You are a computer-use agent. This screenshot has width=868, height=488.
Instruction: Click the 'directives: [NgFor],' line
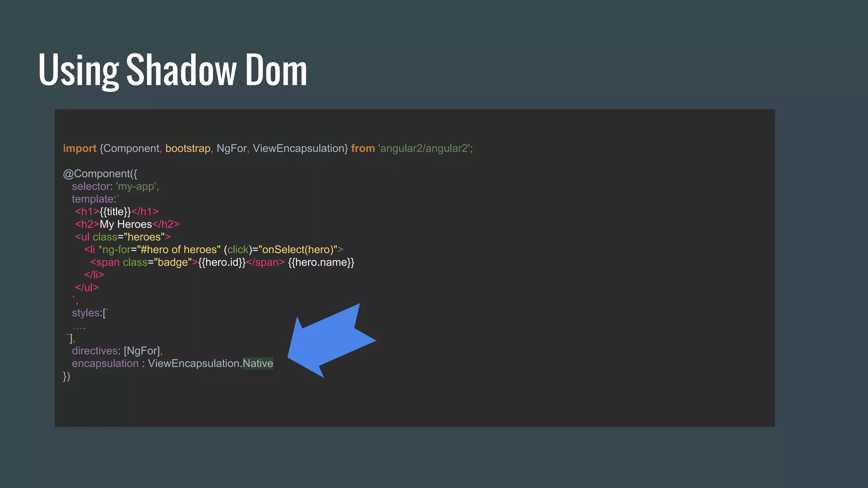pos(117,351)
